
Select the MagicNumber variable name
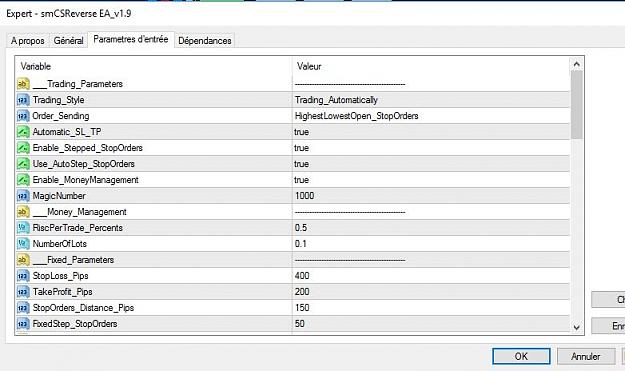coord(59,196)
